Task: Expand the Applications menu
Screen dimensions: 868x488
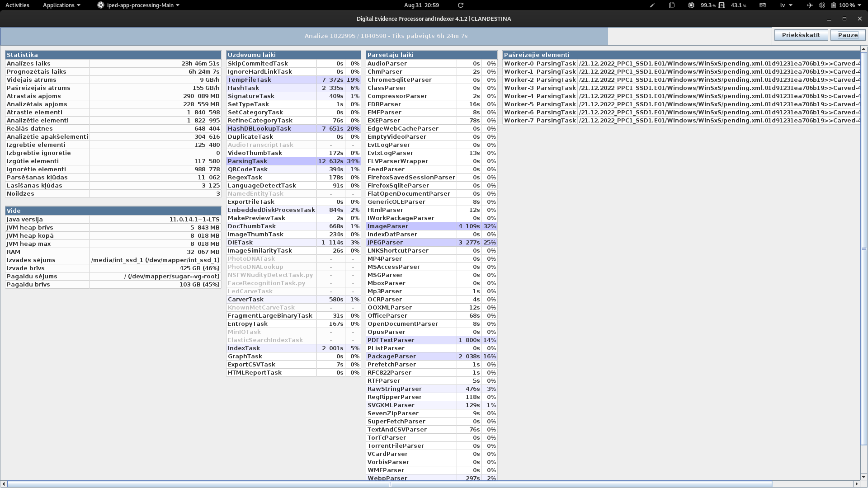Action: pyautogui.click(x=61, y=5)
